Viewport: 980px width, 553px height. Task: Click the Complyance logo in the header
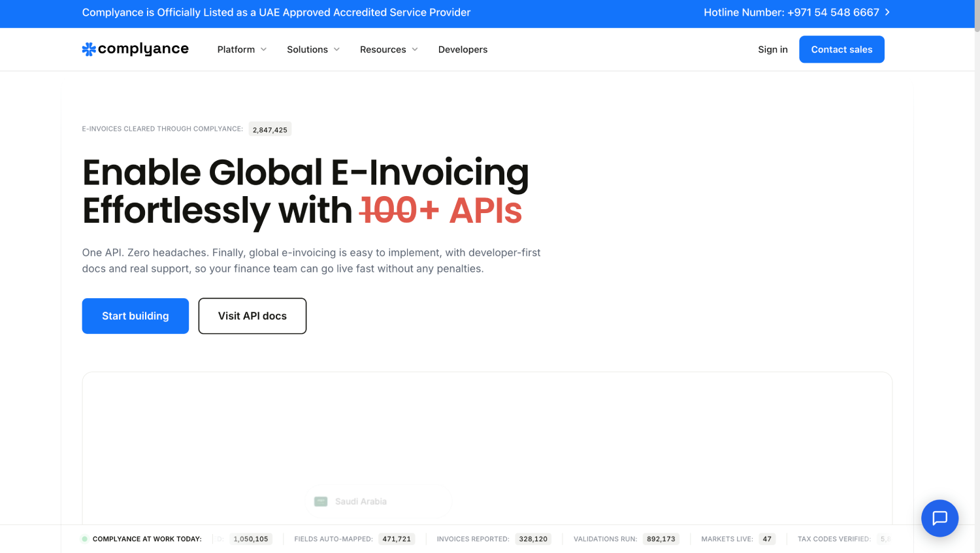tap(135, 49)
